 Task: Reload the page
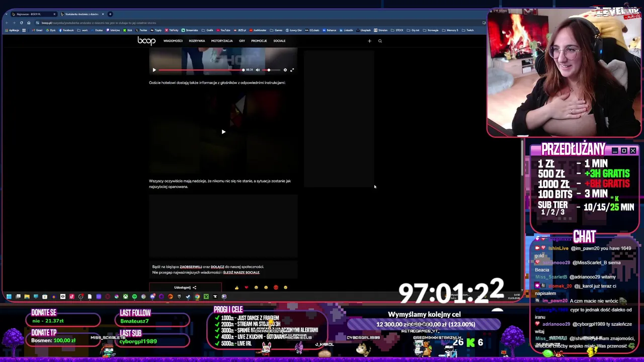[x=22, y=23]
